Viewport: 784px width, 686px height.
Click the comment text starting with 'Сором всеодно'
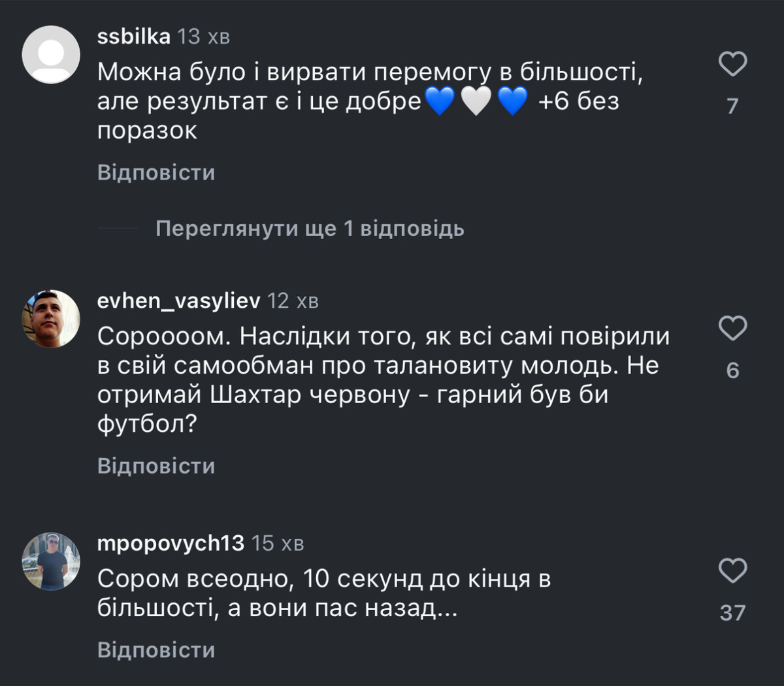tap(323, 593)
